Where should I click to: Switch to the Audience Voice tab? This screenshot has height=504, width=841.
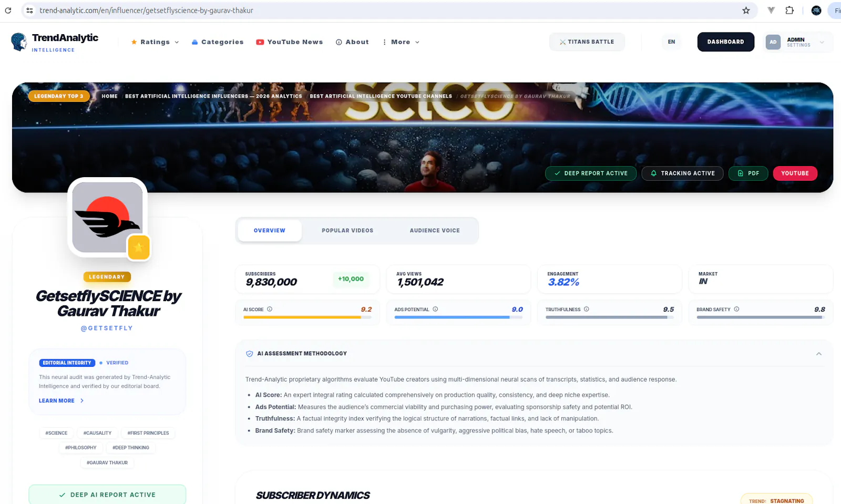[435, 231]
